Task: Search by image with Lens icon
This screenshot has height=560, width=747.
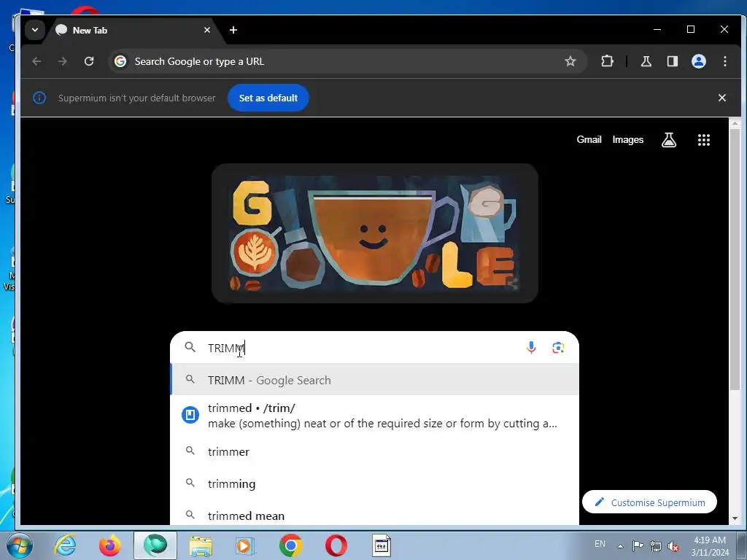Action: pos(558,348)
